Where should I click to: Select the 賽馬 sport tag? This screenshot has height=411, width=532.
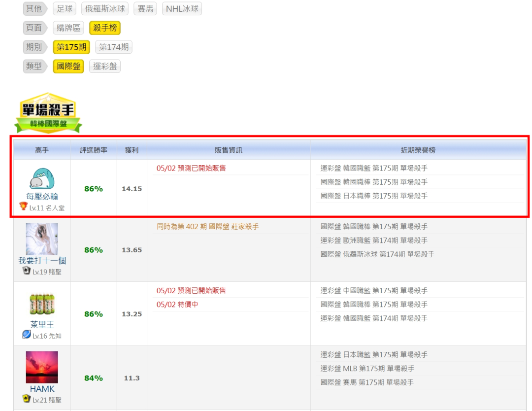145,8
